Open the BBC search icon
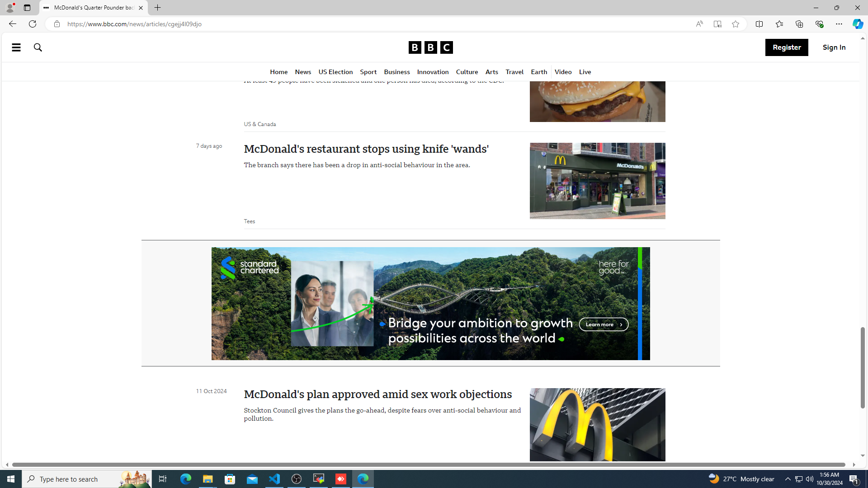 [38, 47]
